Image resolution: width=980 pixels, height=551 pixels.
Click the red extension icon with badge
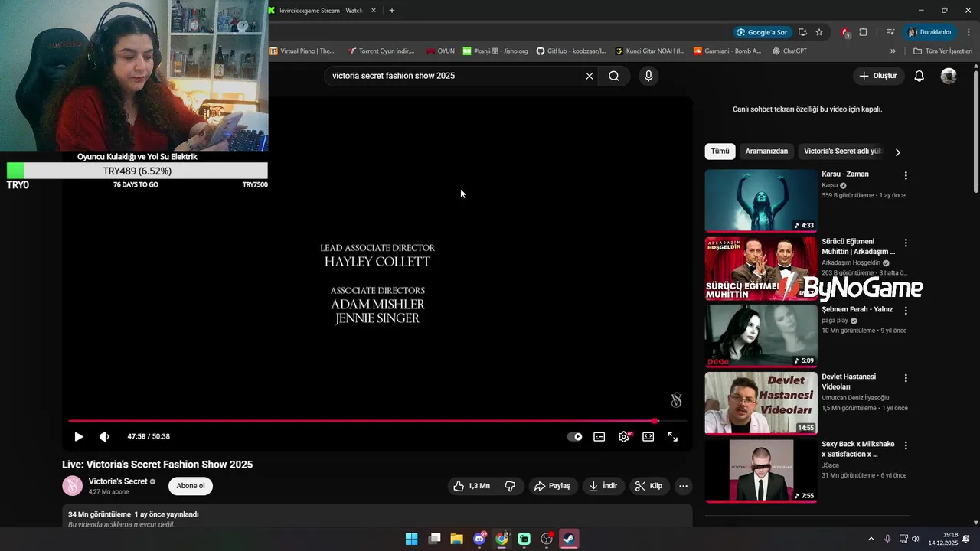[x=845, y=32]
